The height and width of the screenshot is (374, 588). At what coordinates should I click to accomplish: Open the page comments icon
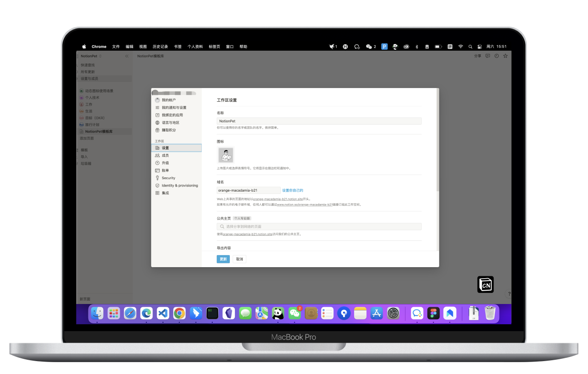pos(488,56)
